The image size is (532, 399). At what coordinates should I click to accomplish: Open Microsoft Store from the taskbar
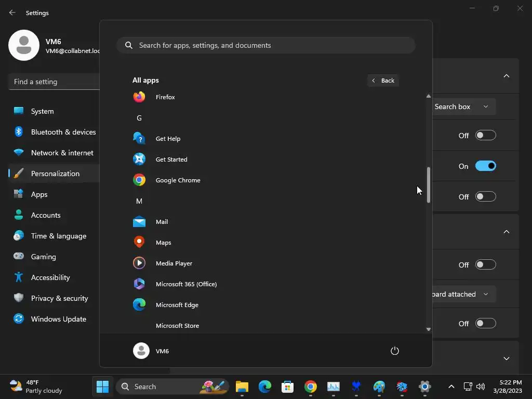coord(287,387)
